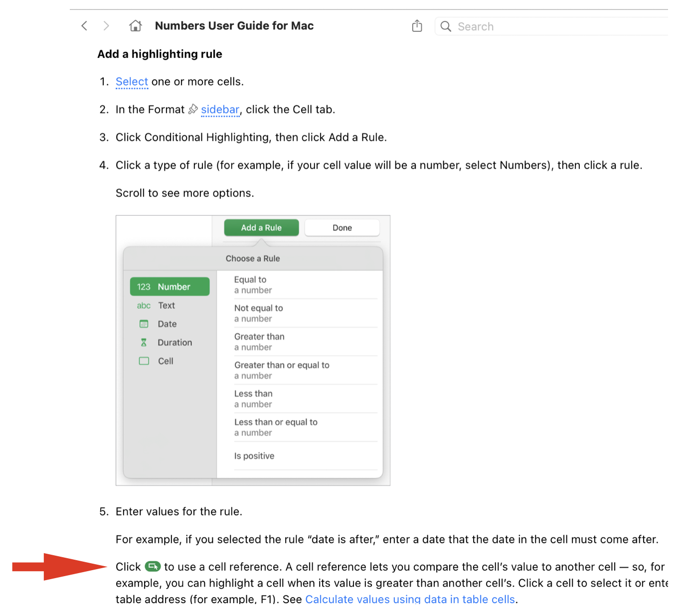Screen dimensions: 688x616
Task: Open the Select glossary link
Action: (132, 82)
